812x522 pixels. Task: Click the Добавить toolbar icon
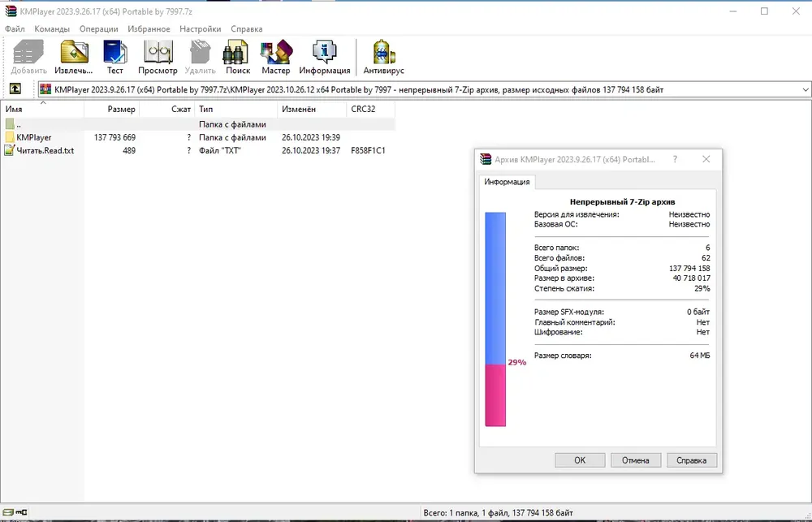point(28,52)
